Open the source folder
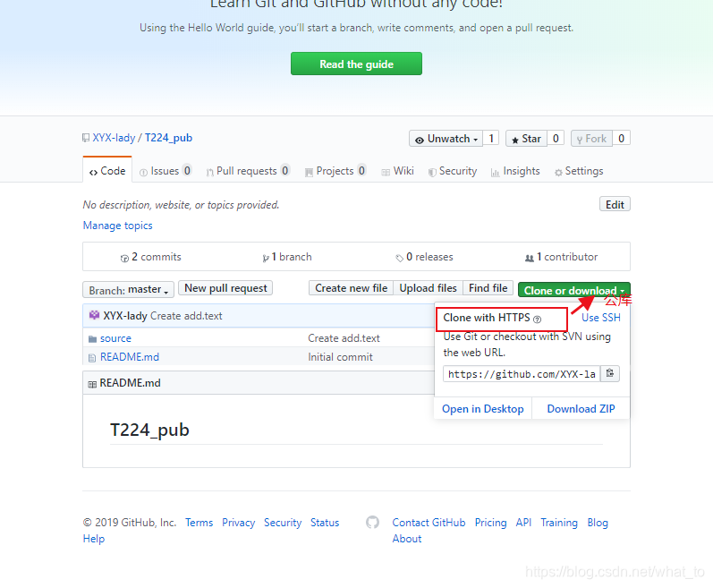Viewport: 713px width, 588px height. pos(115,338)
